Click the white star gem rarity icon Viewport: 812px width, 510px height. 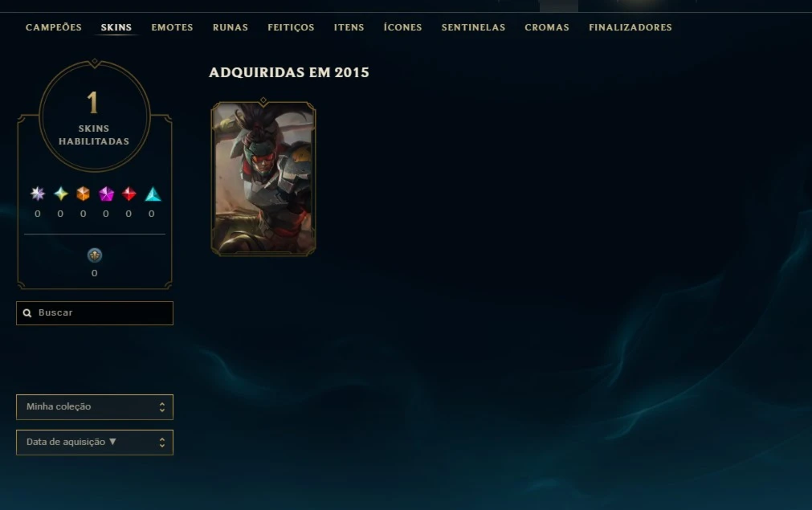click(x=37, y=194)
